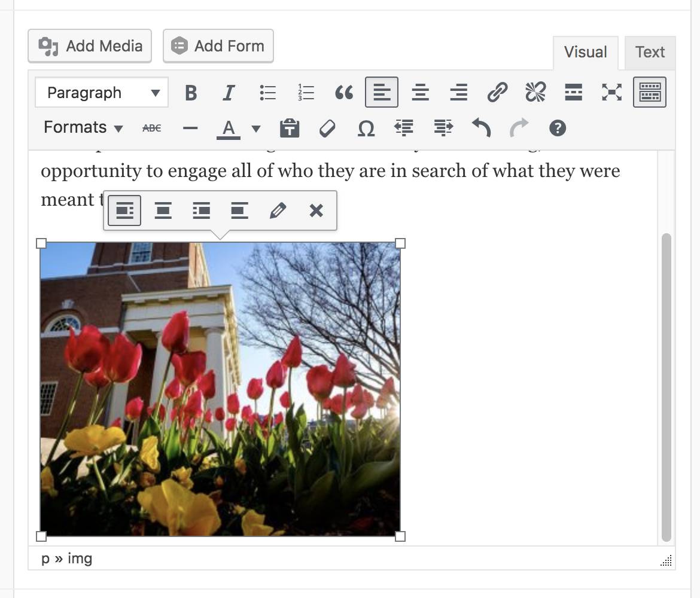Increase paragraph indent
700x598 pixels.
443,128
